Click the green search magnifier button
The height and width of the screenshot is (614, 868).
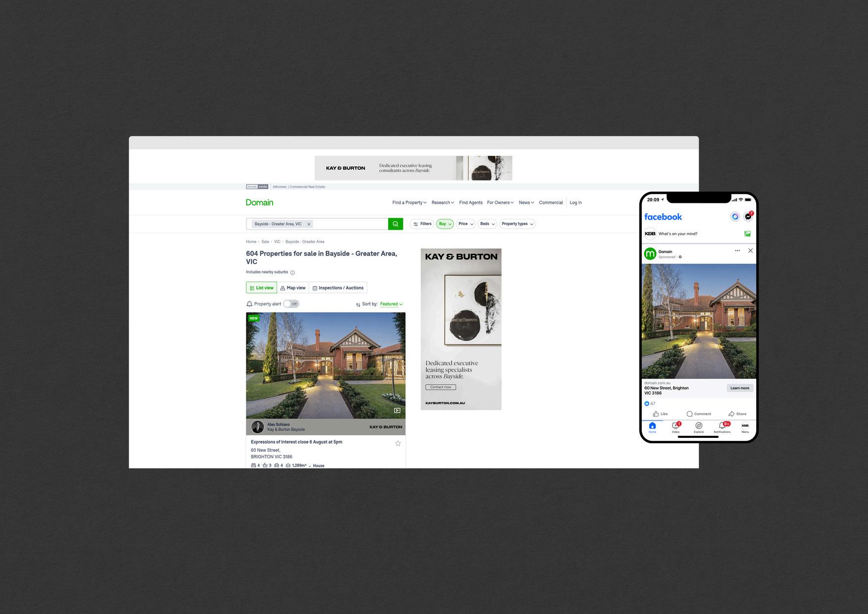[395, 224]
